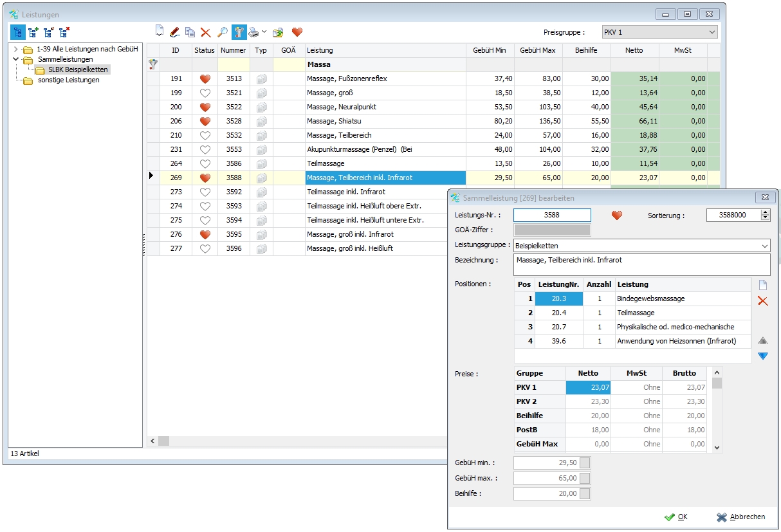Click the OK button
Screen dimensions: 781x532
point(676,517)
